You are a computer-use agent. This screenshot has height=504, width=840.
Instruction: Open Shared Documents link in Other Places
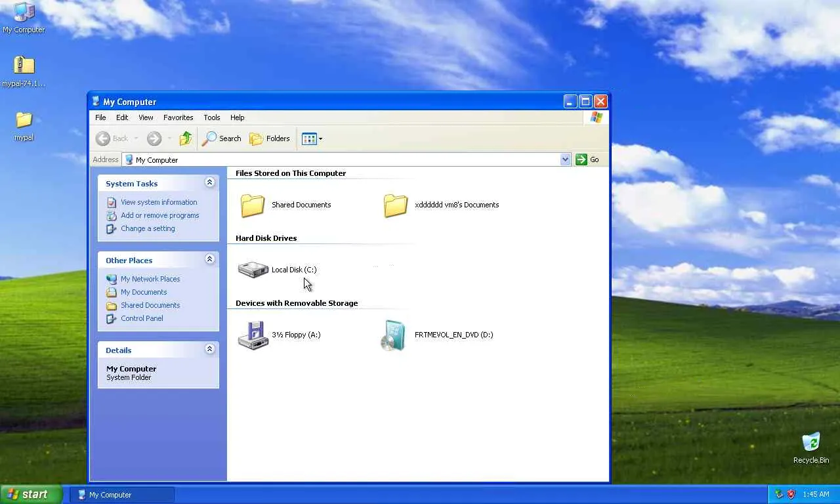[150, 305]
